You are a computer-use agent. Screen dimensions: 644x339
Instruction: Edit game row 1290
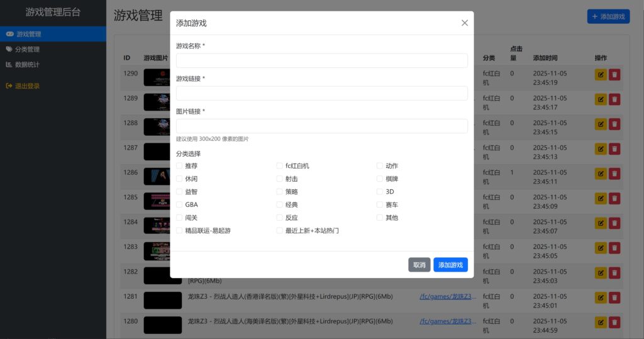(x=601, y=75)
